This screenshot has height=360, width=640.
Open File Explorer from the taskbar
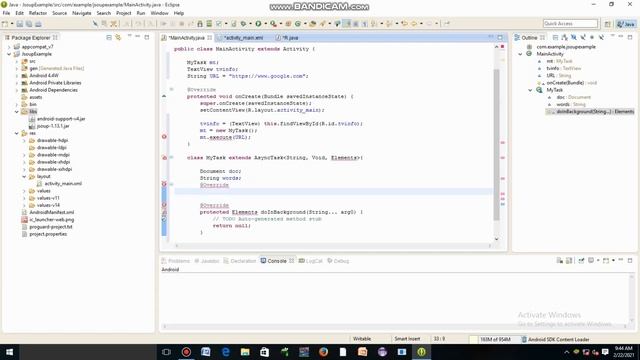(245, 352)
